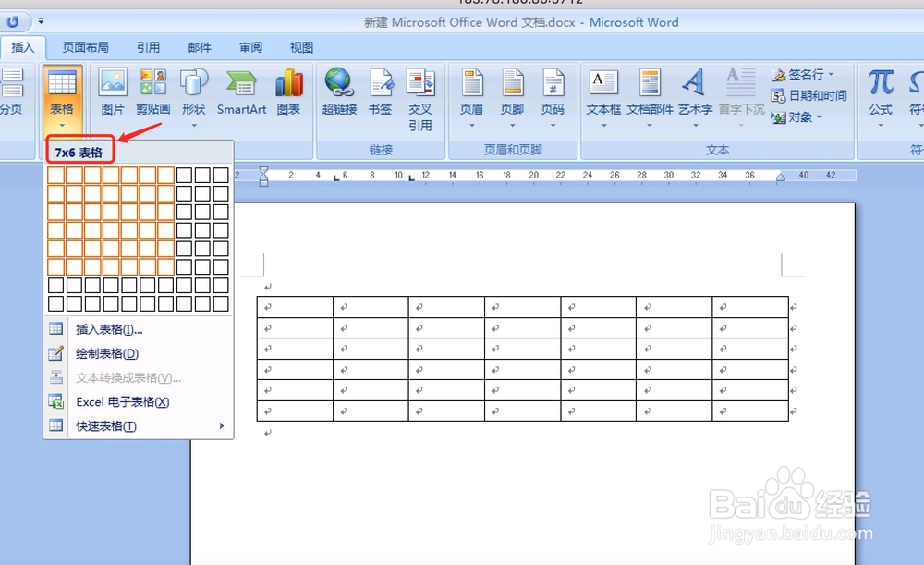Switch to the References (引用) tab
The height and width of the screenshot is (565, 924).
tap(149, 48)
